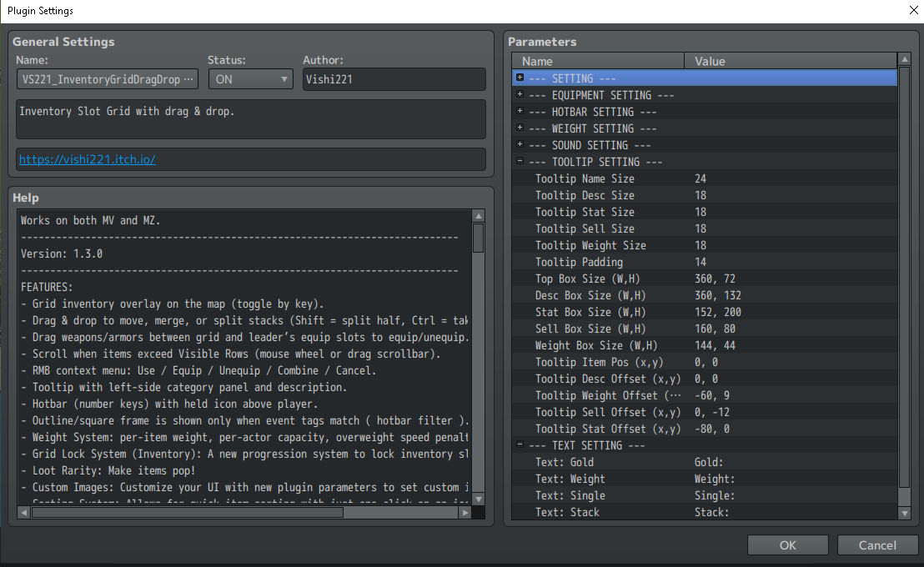Click the Help vertical scrollbar thumb

pos(479,238)
